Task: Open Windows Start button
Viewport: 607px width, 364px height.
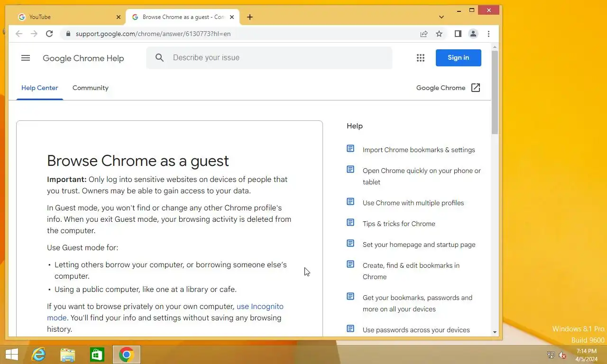Action: pyautogui.click(x=12, y=355)
